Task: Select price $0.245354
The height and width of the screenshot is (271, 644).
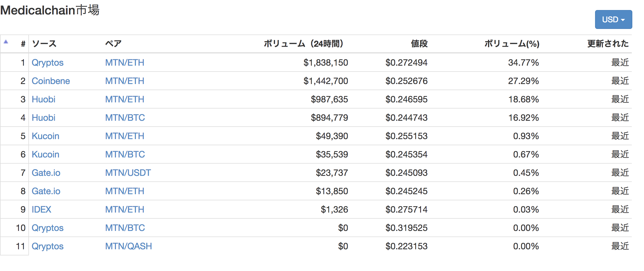Action: (407, 154)
